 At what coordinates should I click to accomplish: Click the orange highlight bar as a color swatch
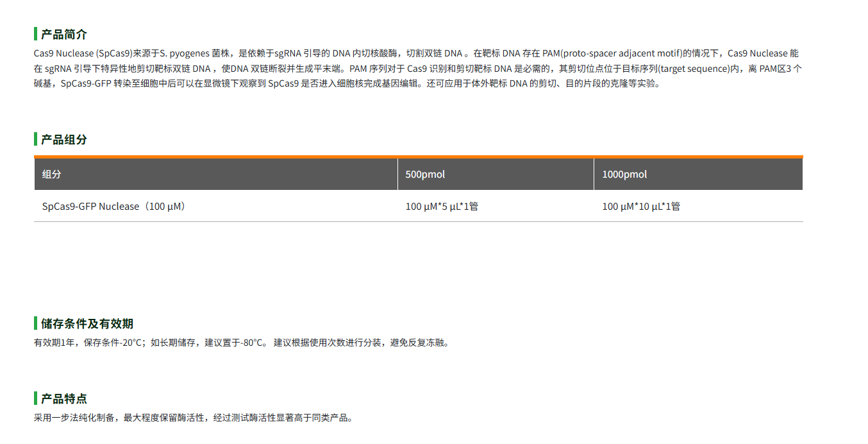418,156
